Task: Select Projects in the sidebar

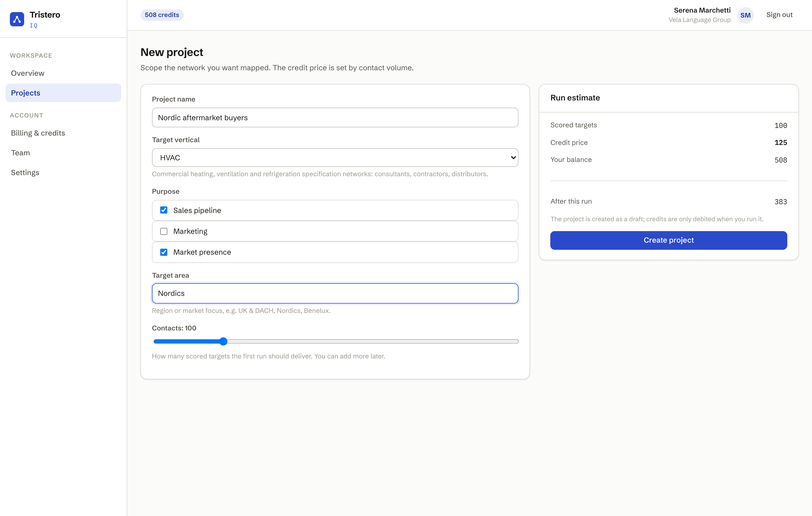Action: click(63, 93)
